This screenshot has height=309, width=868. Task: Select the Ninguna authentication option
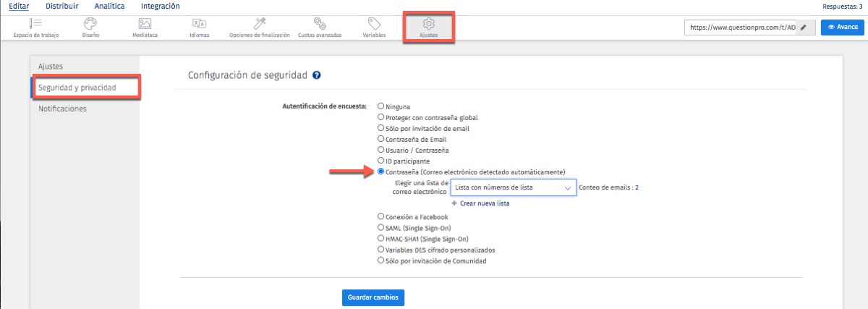coord(381,106)
